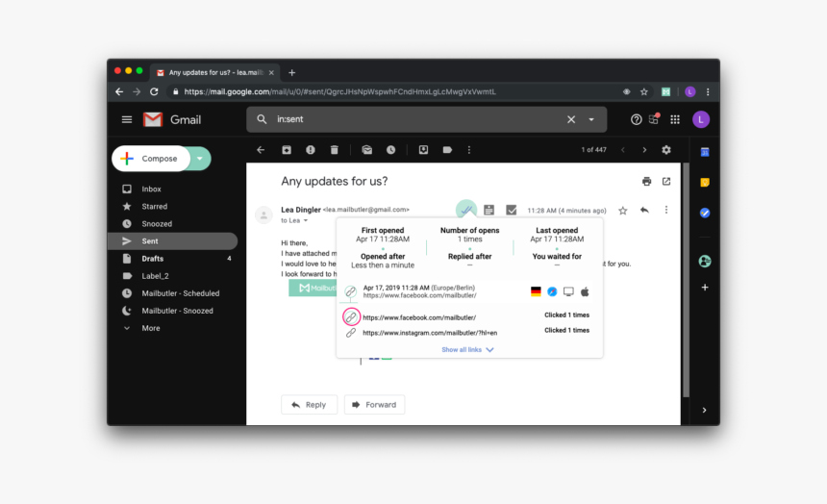827x504 pixels.
Task: Focus the browser address bar URL
Action: coord(340,91)
